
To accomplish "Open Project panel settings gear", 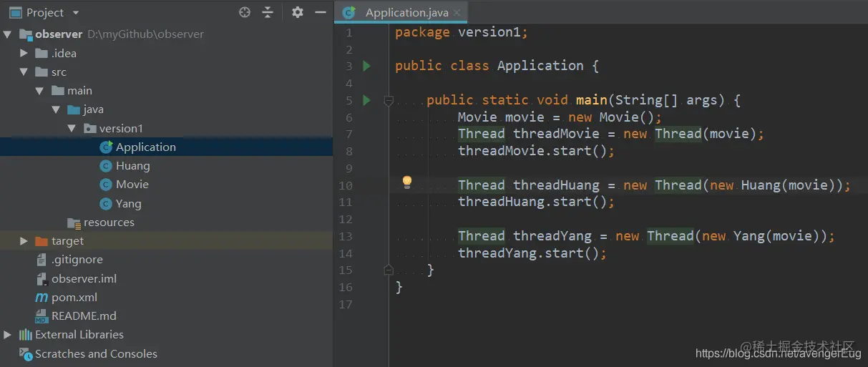I will coord(298,12).
